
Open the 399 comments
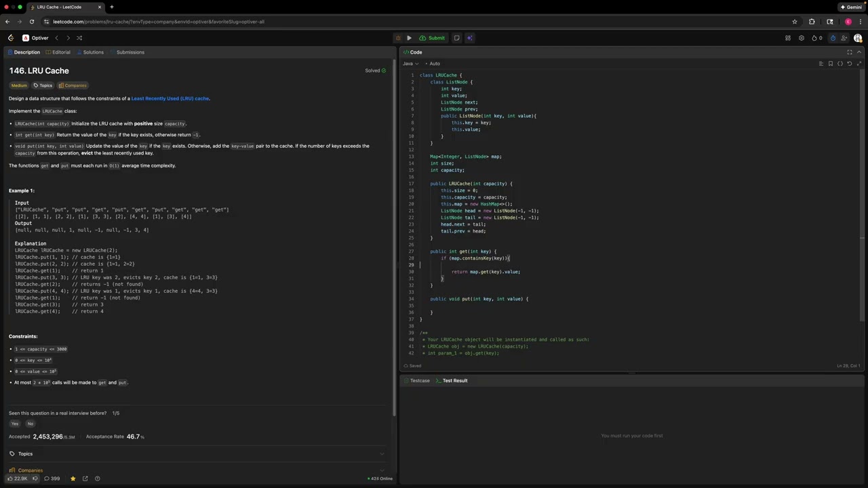coord(52,479)
